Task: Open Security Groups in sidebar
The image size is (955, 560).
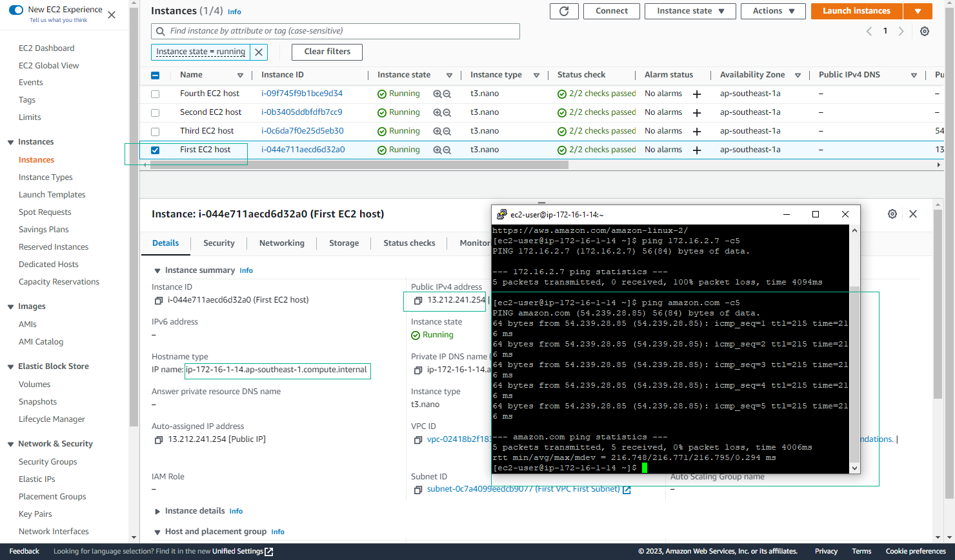Action: coord(48,462)
